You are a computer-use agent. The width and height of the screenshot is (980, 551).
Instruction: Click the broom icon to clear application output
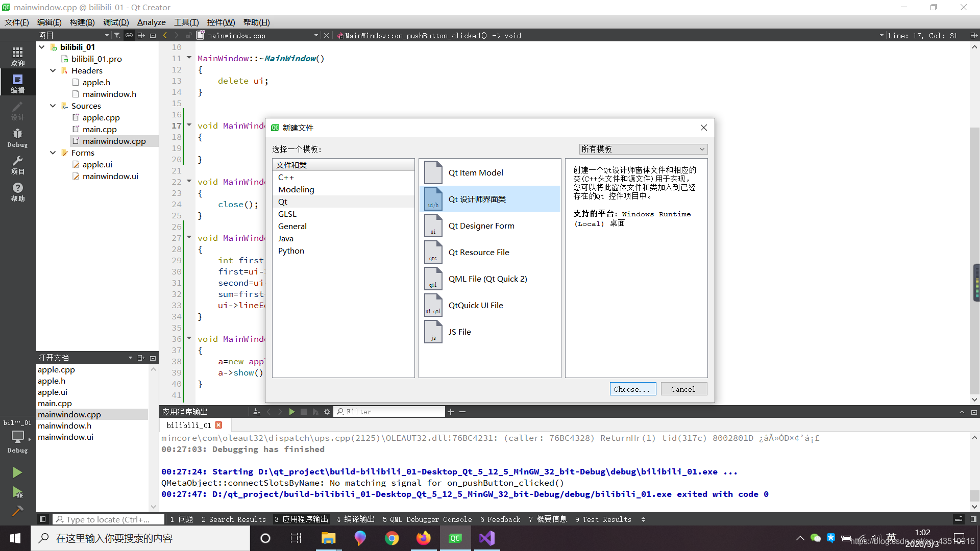(x=257, y=412)
